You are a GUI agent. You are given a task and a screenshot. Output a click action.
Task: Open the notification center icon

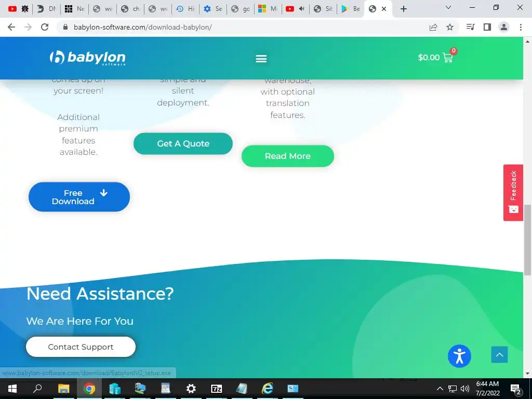pos(516,389)
